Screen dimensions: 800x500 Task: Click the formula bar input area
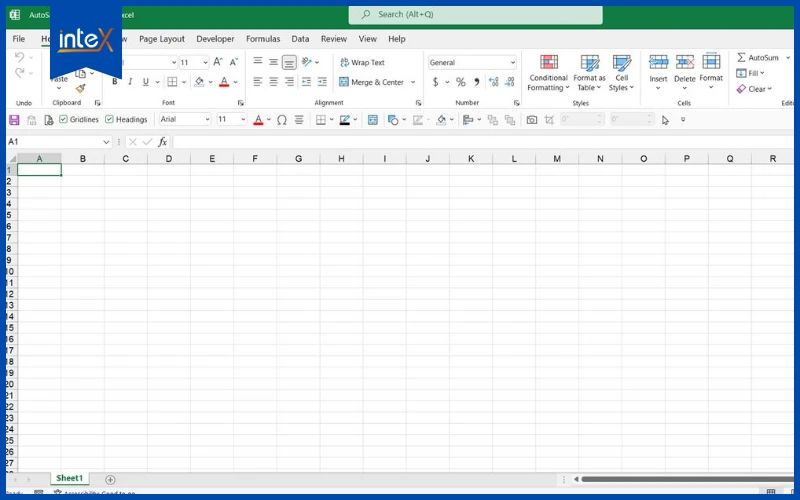(x=483, y=142)
